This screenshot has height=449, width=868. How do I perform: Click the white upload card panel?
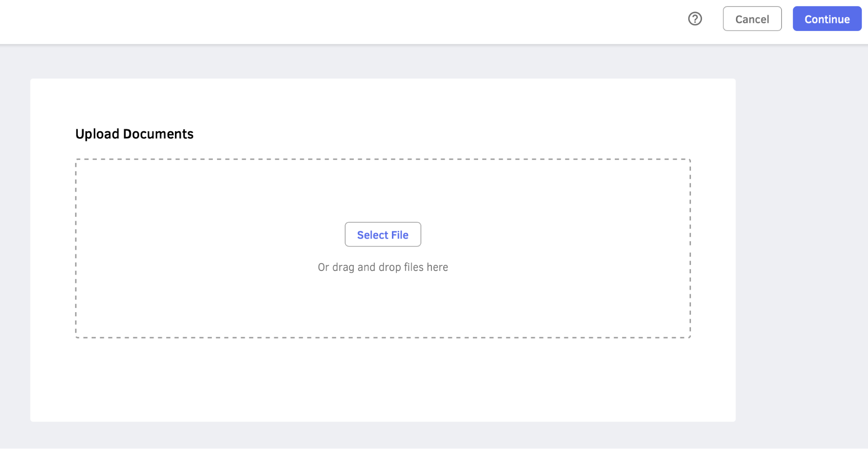click(383, 382)
